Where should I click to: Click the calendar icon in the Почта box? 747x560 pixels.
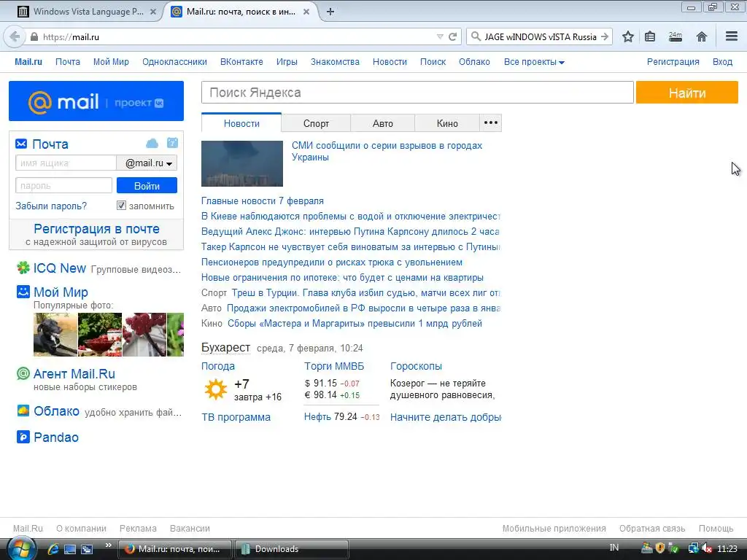(172, 143)
